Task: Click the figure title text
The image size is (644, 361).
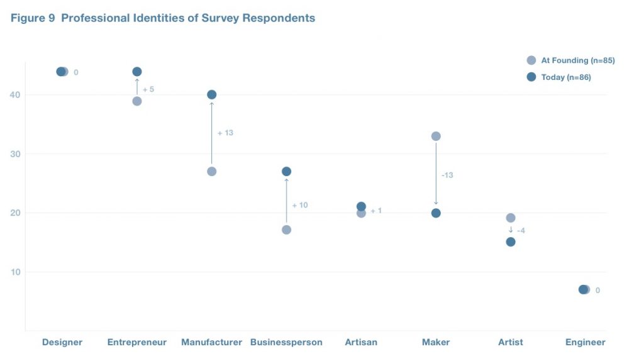Action: [163, 18]
